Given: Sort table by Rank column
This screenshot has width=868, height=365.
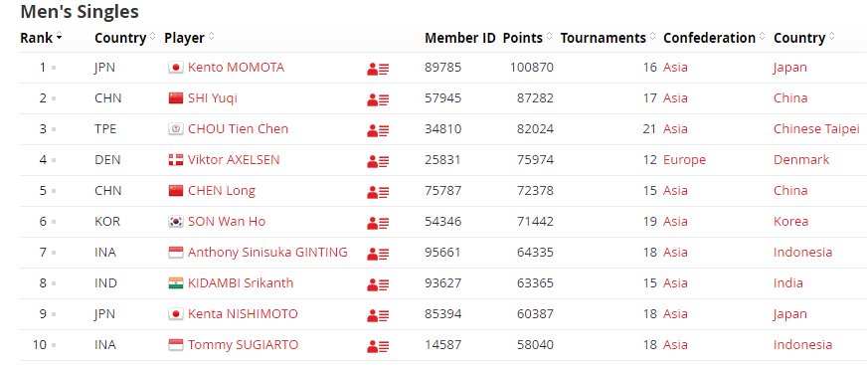Looking at the screenshot, I should [41, 38].
